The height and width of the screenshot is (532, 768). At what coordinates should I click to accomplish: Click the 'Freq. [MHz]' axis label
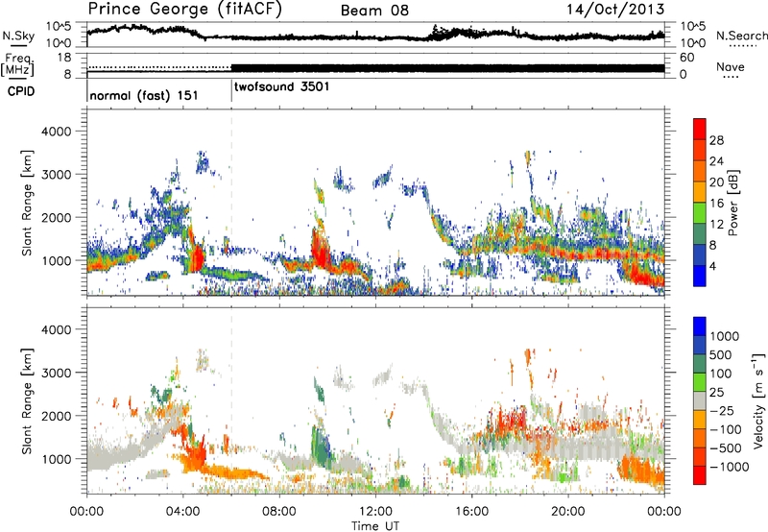coord(17,65)
